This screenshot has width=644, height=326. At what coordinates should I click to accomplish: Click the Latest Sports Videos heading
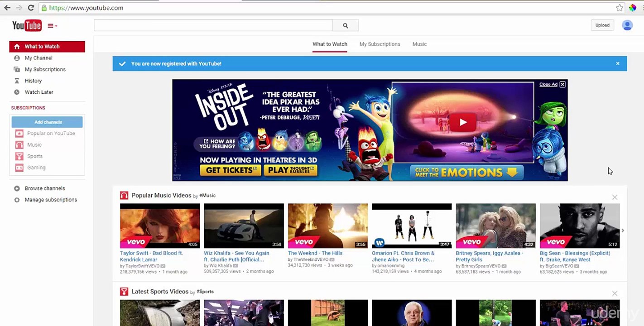(x=160, y=292)
